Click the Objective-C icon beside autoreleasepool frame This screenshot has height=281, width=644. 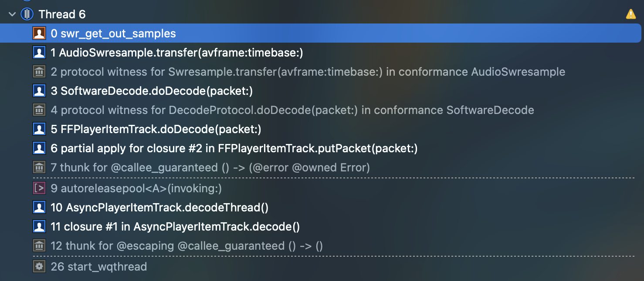pos(39,187)
